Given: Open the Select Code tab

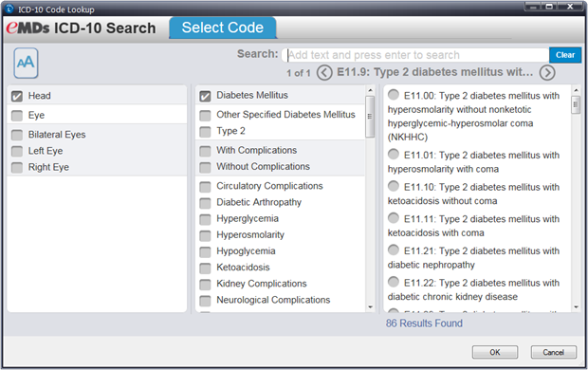Looking at the screenshot, I should click(223, 28).
